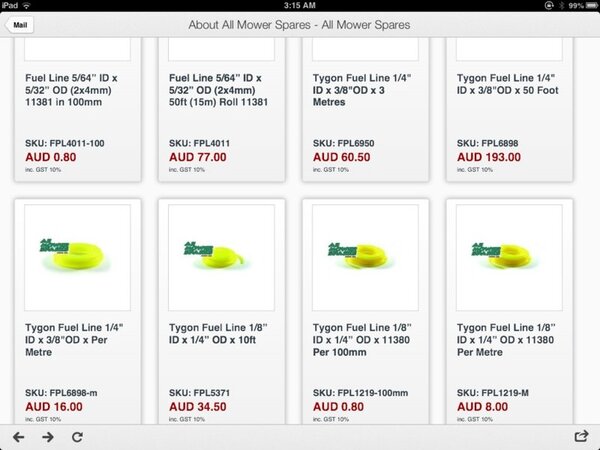Tap the AUD 193.00 price

click(489, 157)
